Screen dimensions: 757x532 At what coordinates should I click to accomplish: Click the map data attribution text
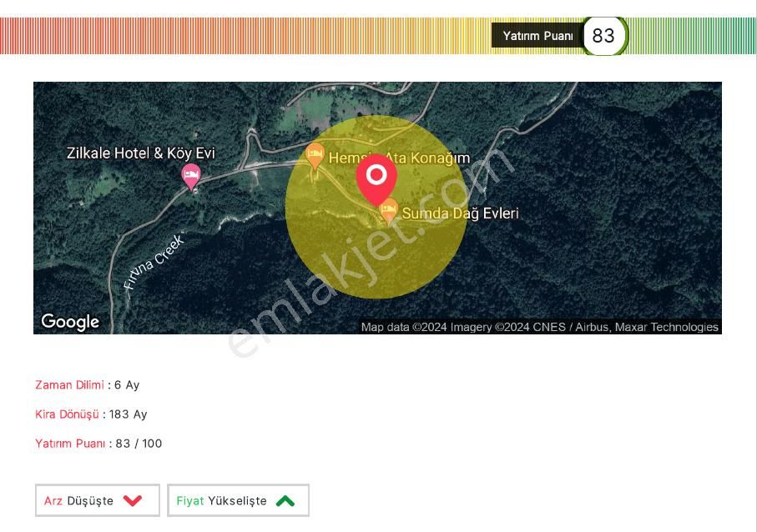pyautogui.click(x=539, y=327)
